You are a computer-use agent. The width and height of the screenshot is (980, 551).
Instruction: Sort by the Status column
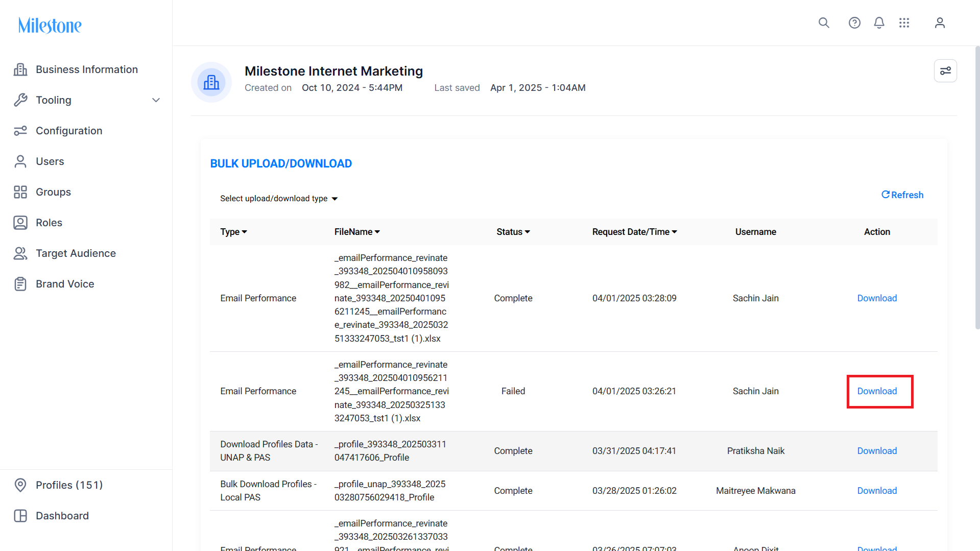pyautogui.click(x=513, y=232)
